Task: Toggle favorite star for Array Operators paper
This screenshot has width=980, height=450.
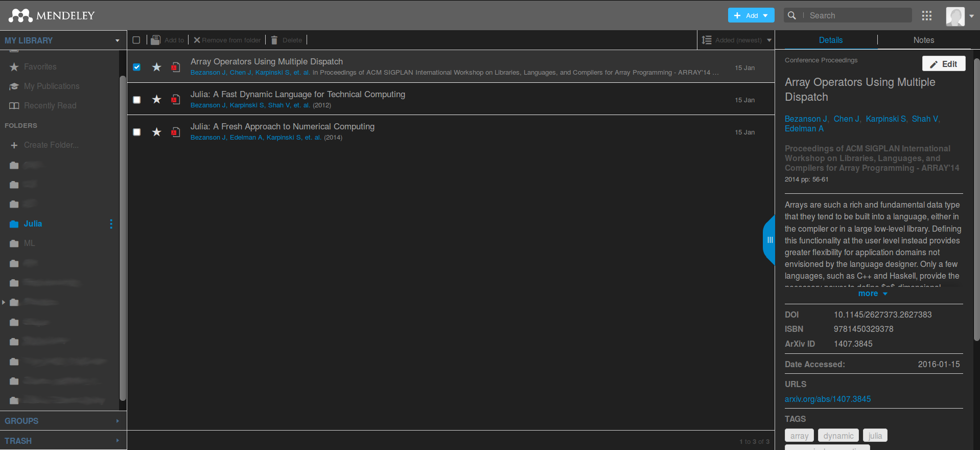Action: pos(156,67)
